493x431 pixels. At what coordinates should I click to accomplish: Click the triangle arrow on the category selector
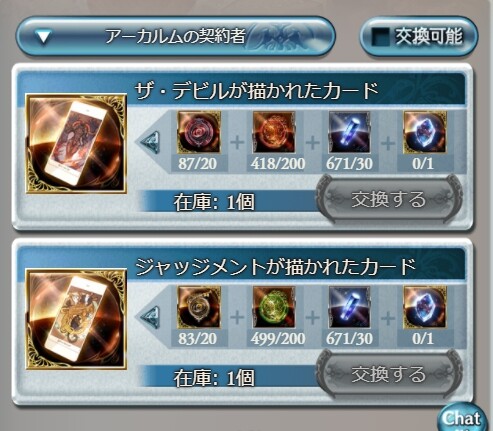click(44, 37)
